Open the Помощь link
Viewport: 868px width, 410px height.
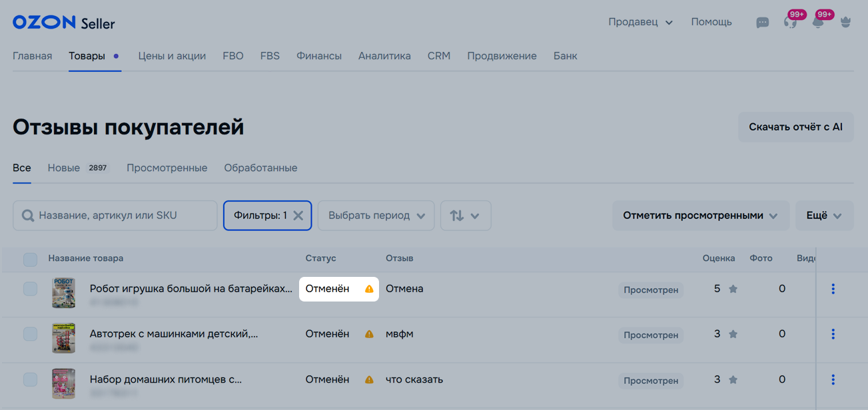click(x=711, y=22)
